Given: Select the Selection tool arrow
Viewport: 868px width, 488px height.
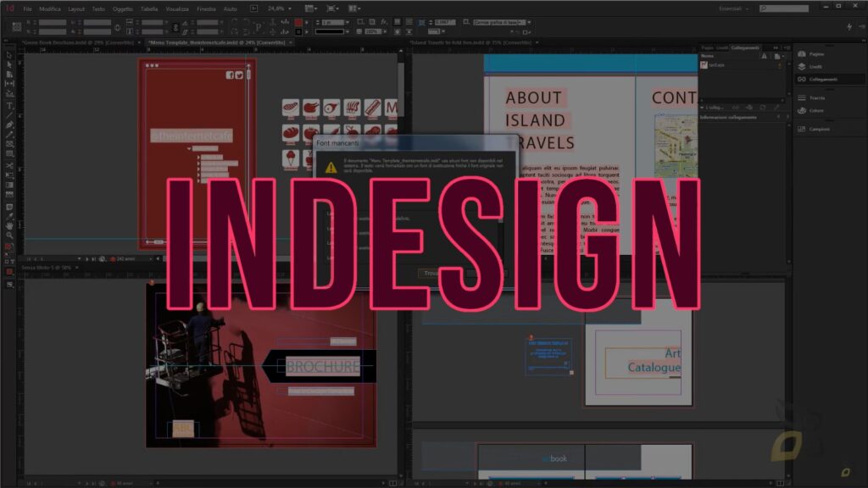Looking at the screenshot, I should pyautogui.click(x=9, y=55).
